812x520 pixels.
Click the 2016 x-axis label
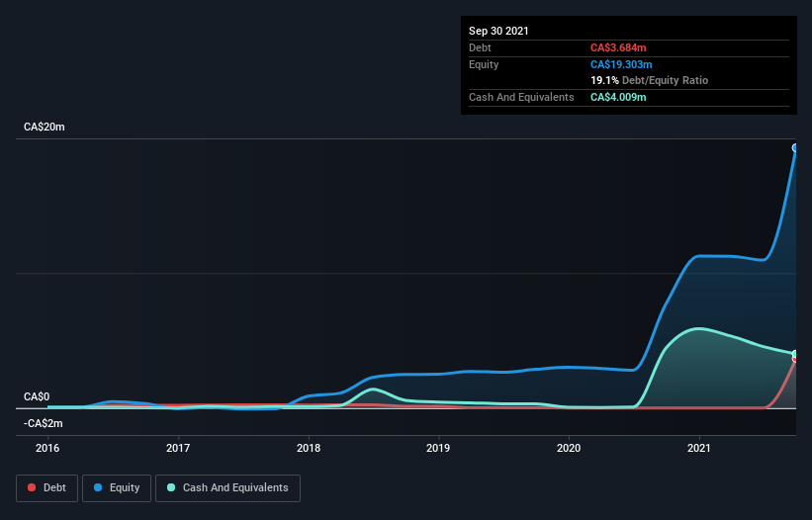[x=47, y=448]
